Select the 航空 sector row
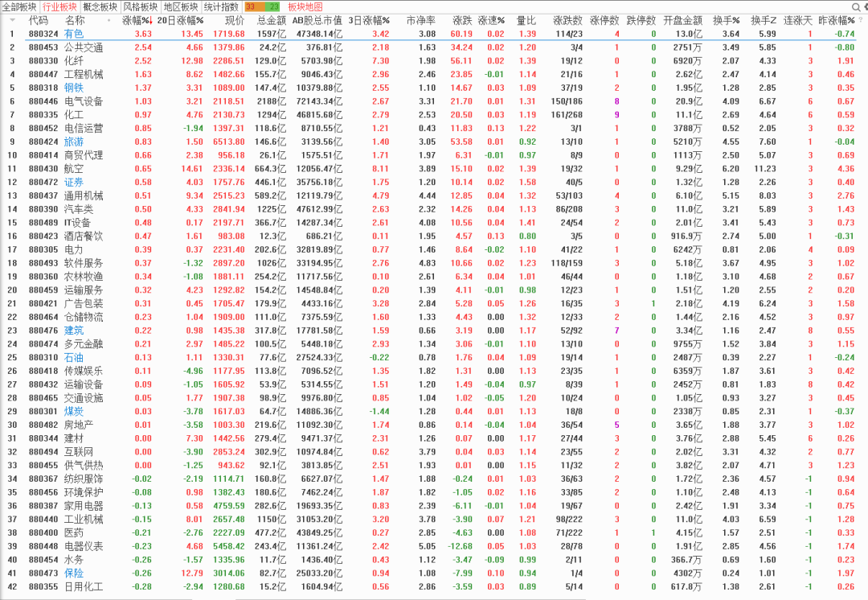This screenshot has width=868, height=600. [434, 168]
